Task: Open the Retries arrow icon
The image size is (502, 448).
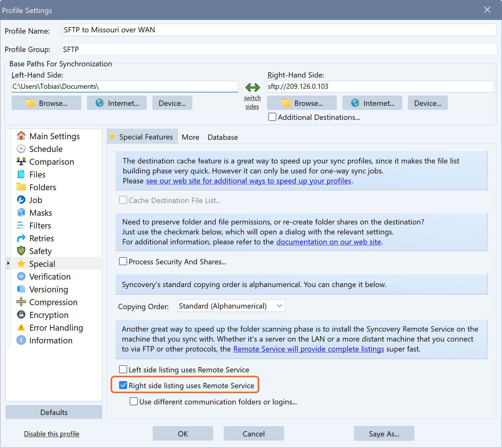Action: point(21,238)
